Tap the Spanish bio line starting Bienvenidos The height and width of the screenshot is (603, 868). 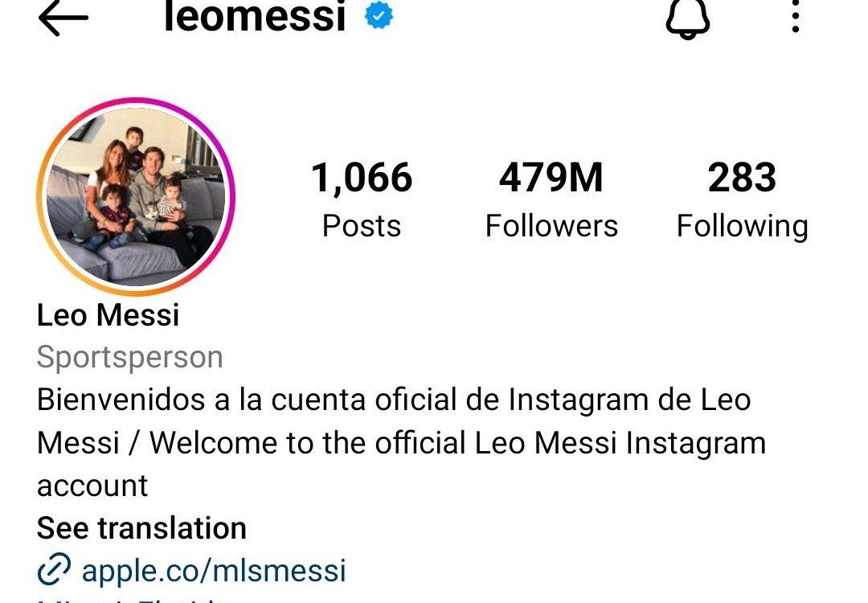tap(394, 400)
